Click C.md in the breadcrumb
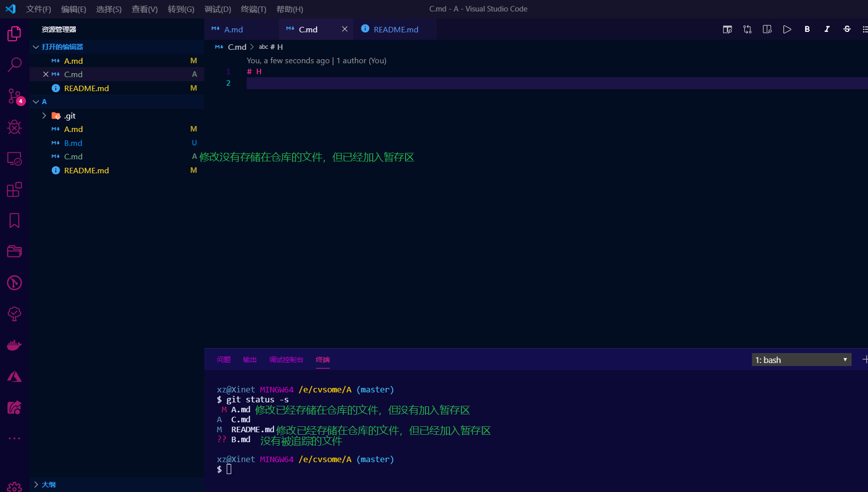This screenshot has width=868, height=492. point(237,47)
